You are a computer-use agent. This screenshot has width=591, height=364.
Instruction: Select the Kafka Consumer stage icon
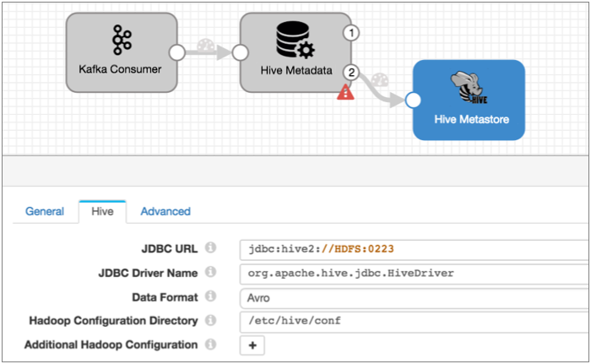(118, 40)
